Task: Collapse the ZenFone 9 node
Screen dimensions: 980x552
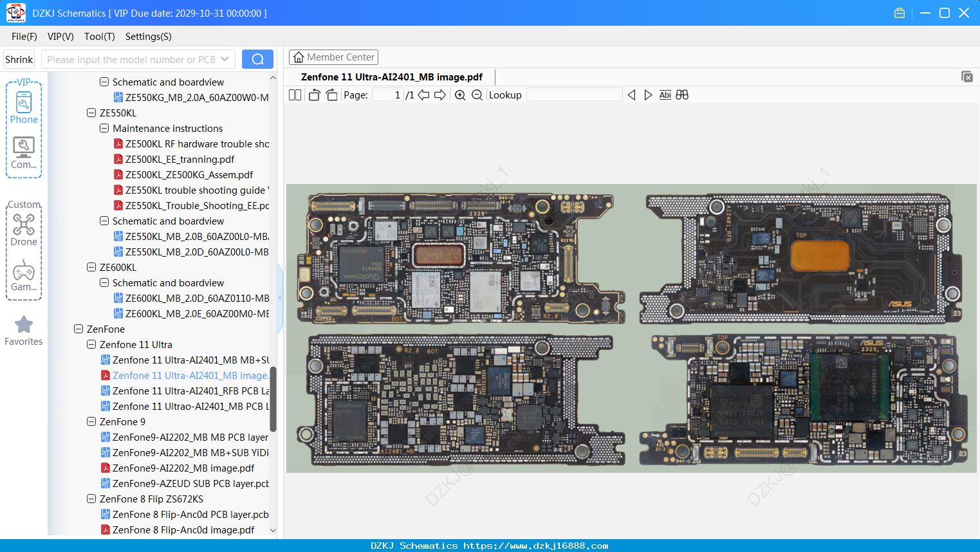Action: pos(91,421)
